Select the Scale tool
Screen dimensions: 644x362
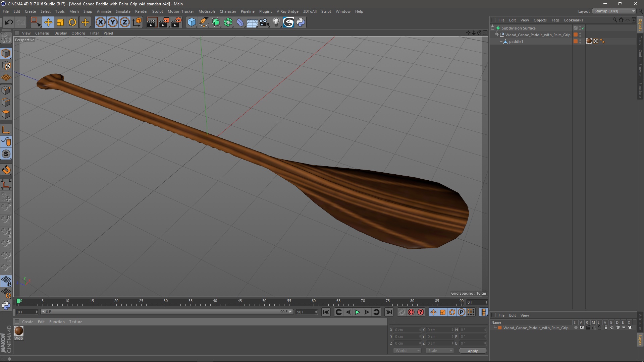tap(60, 22)
